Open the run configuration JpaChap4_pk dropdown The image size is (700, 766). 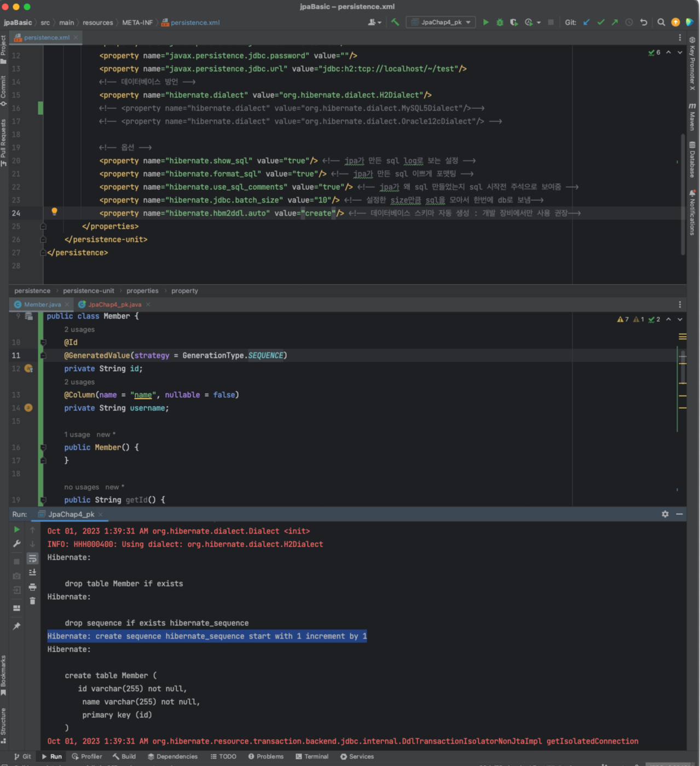(x=441, y=22)
